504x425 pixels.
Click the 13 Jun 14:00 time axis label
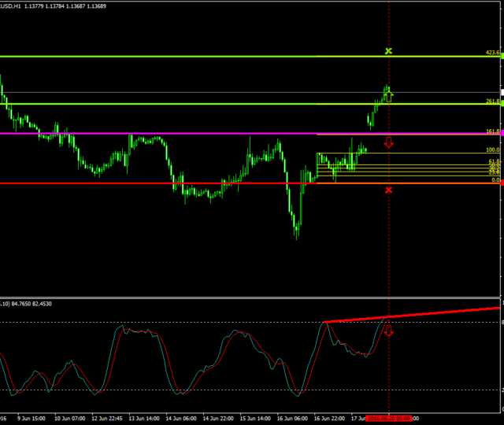(x=145, y=419)
